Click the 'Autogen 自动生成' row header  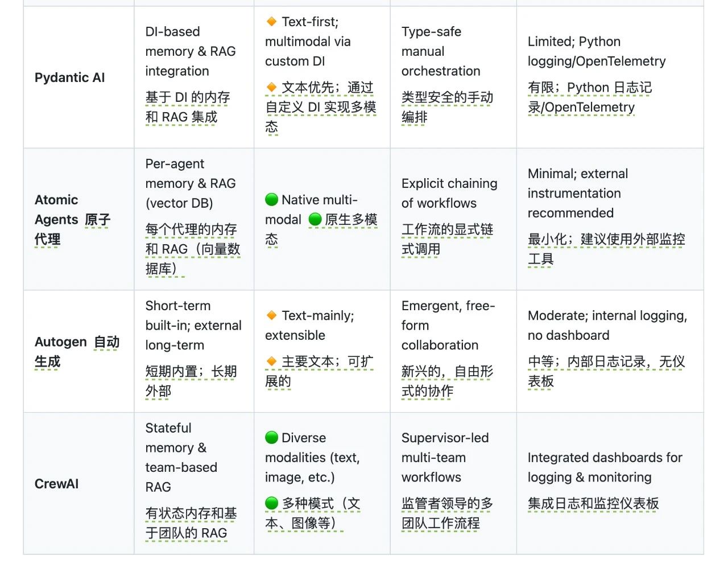[77, 352]
